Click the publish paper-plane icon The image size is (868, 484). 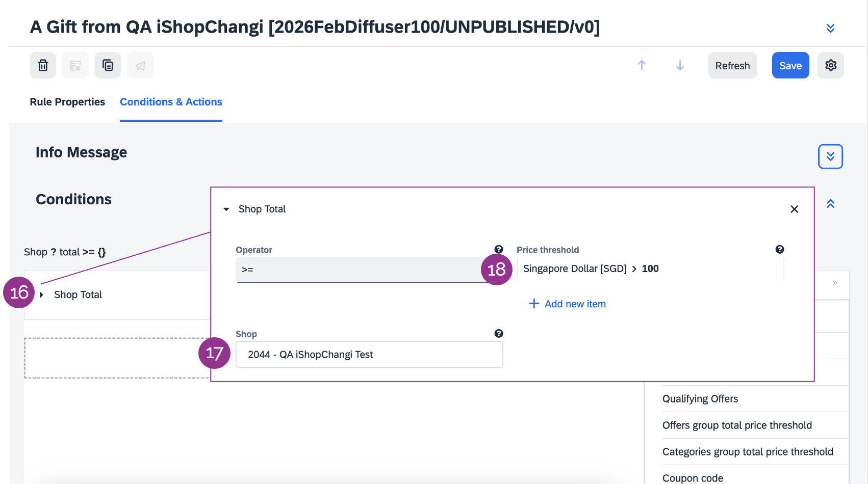[140, 65]
